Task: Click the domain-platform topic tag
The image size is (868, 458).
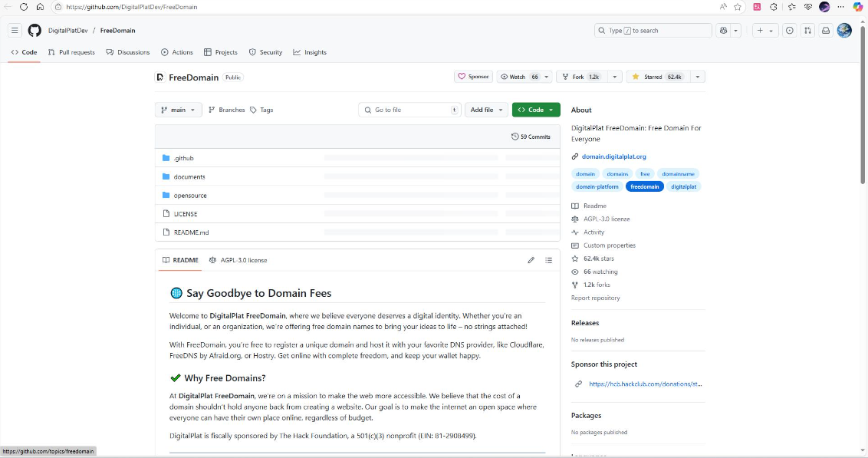Action: [x=597, y=186]
